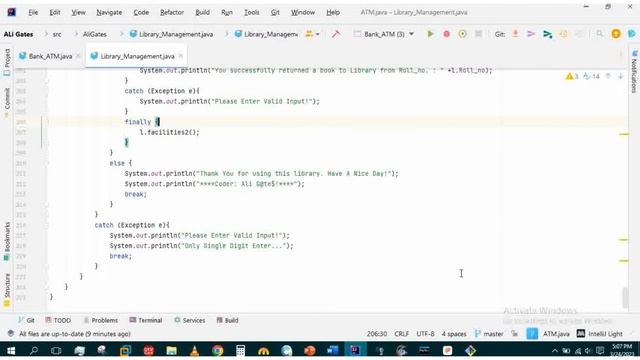Screen dimensions: 640x360
Task: Run the Bank_ATM configuration with the green play icon
Action: (x=430, y=34)
